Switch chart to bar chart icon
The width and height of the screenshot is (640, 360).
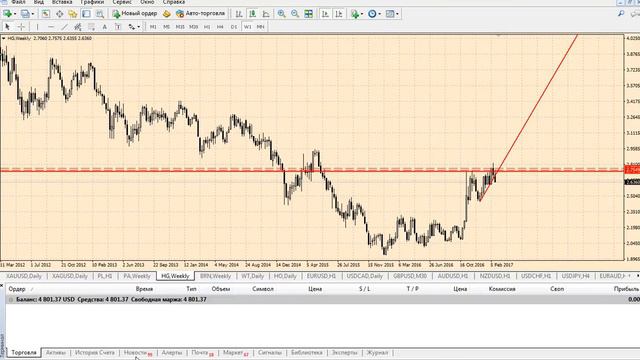(239, 14)
